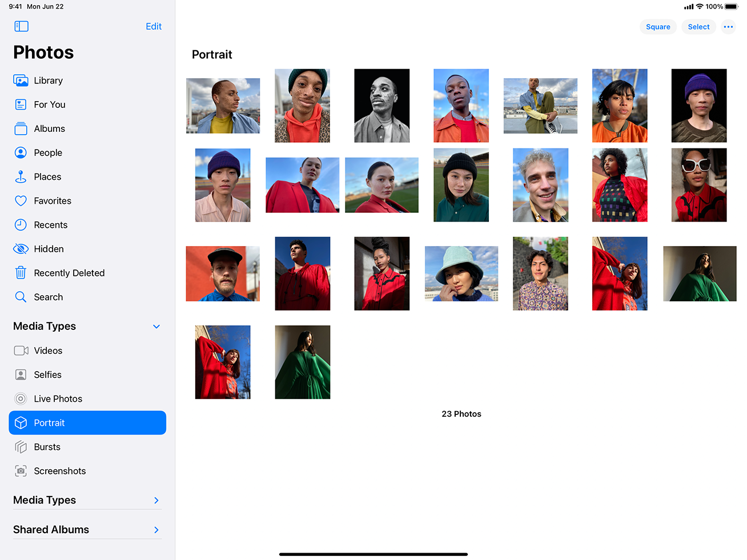Click the Portrait cube icon
The width and height of the screenshot is (747, 560).
coord(21,423)
